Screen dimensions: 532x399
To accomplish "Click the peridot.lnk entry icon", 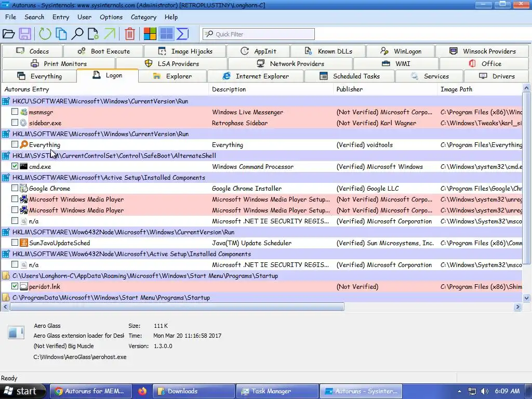I will [23, 286].
